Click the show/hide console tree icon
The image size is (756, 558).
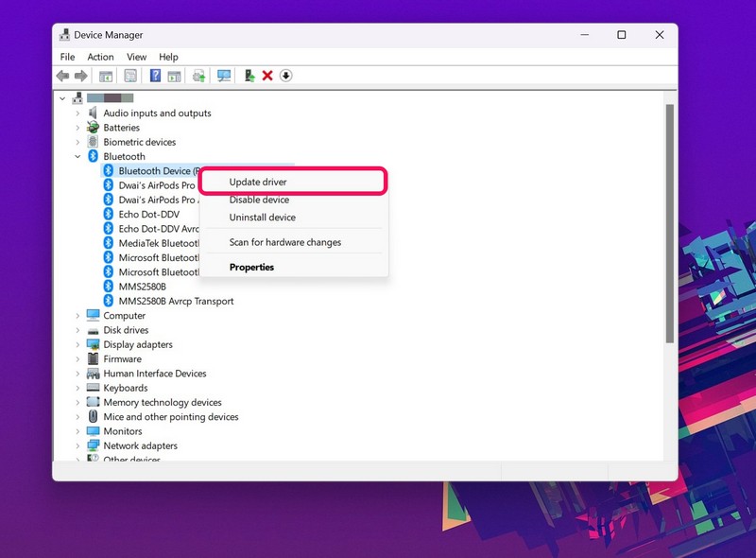coord(106,76)
